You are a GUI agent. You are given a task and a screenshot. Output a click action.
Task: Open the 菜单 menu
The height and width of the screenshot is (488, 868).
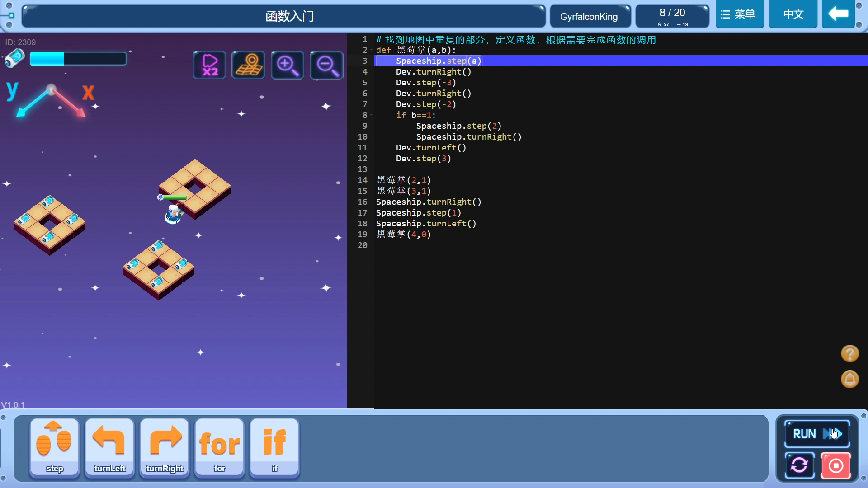(x=739, y=14)
